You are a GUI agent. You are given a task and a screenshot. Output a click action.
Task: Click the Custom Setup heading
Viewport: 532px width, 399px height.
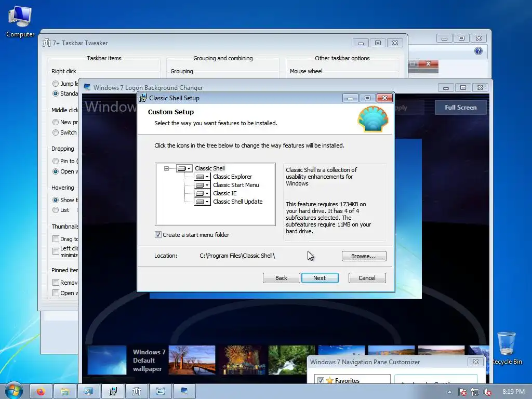coord(170,112)
